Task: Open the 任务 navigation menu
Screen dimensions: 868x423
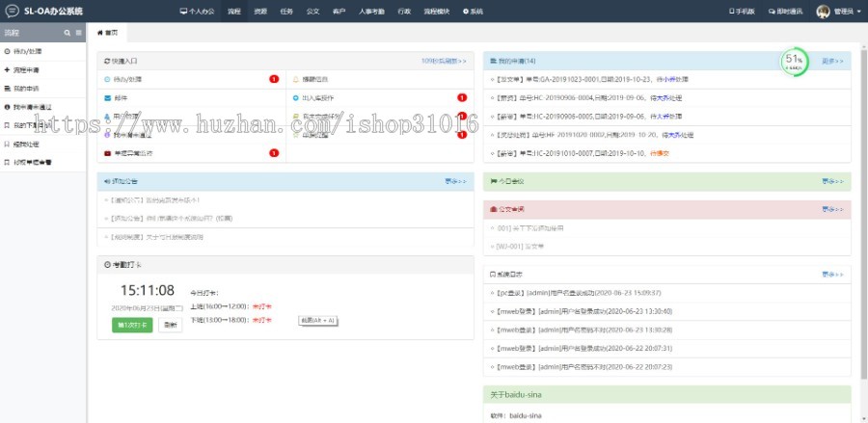Action: [x=286, y=11]
